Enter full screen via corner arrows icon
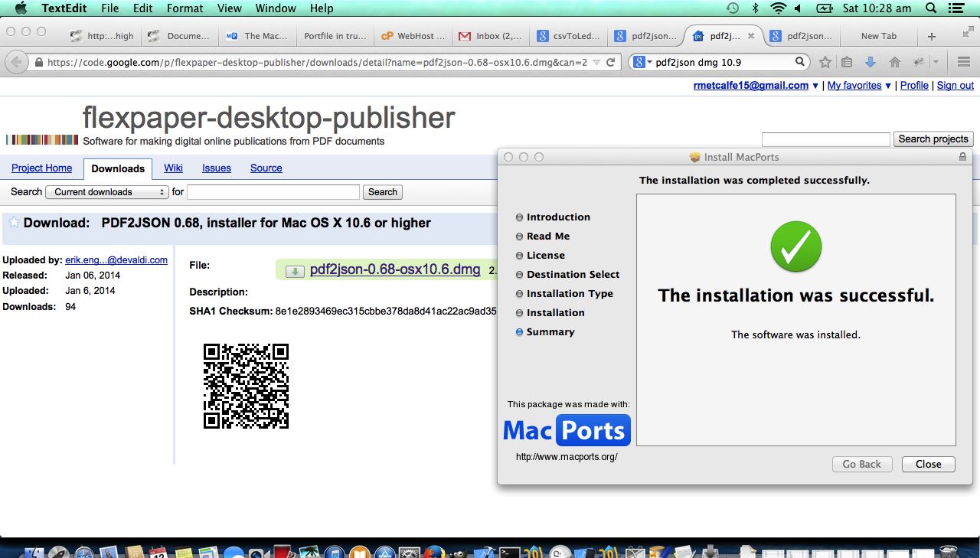The width and height of the screenshot is (980, 558). tap(968, 32)
